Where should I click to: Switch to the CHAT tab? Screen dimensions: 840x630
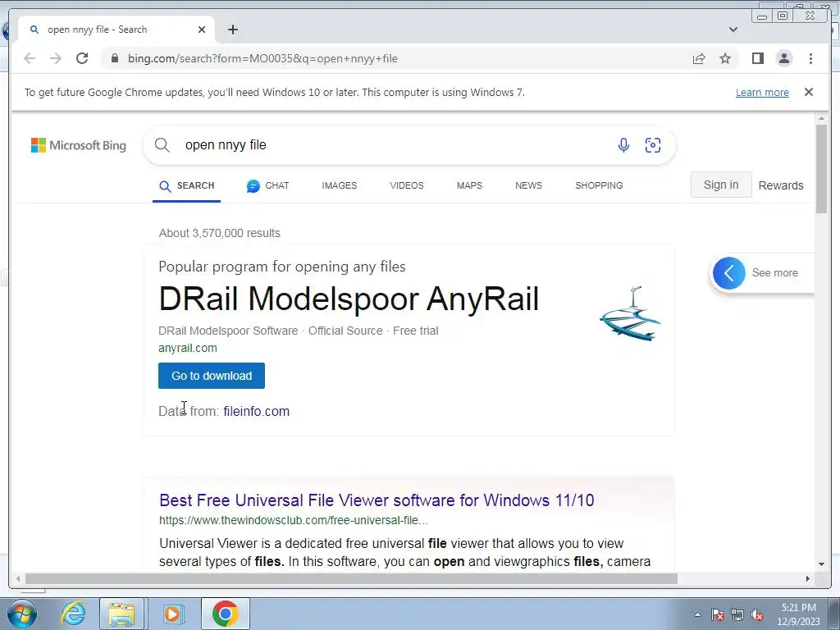[x=268, y=186]
